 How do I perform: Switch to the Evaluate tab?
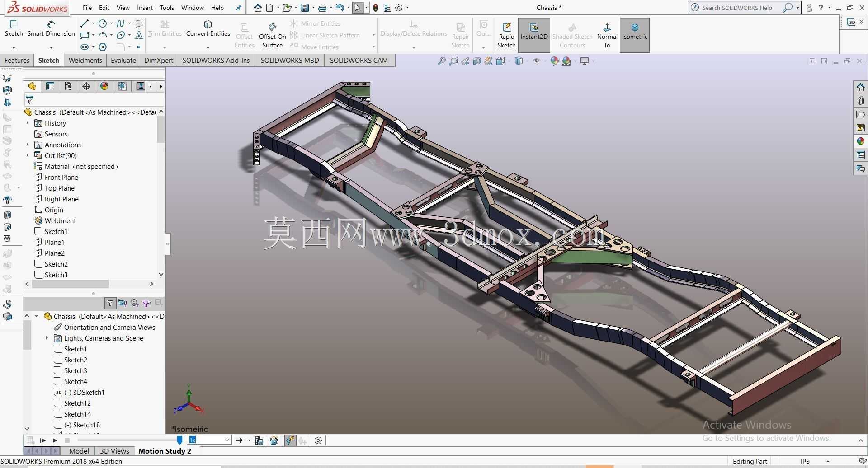(123, 61)
